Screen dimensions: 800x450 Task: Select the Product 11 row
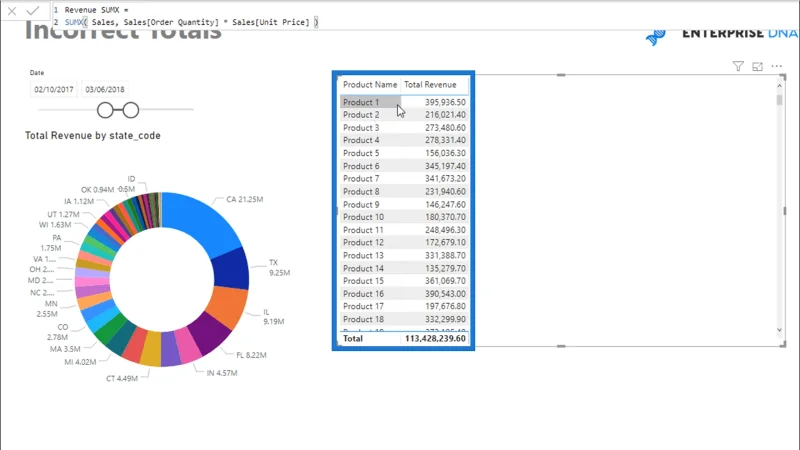click(x=404, y=230)
